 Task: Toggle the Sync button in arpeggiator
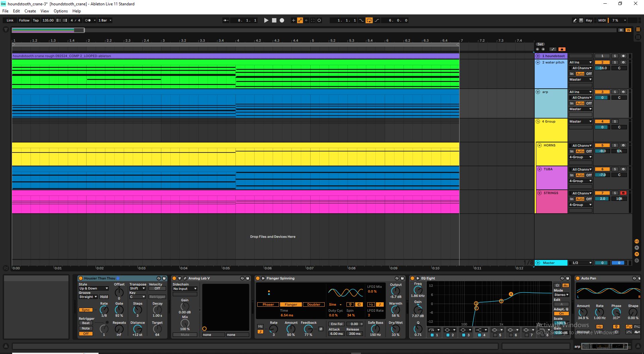tap(86, 310)
